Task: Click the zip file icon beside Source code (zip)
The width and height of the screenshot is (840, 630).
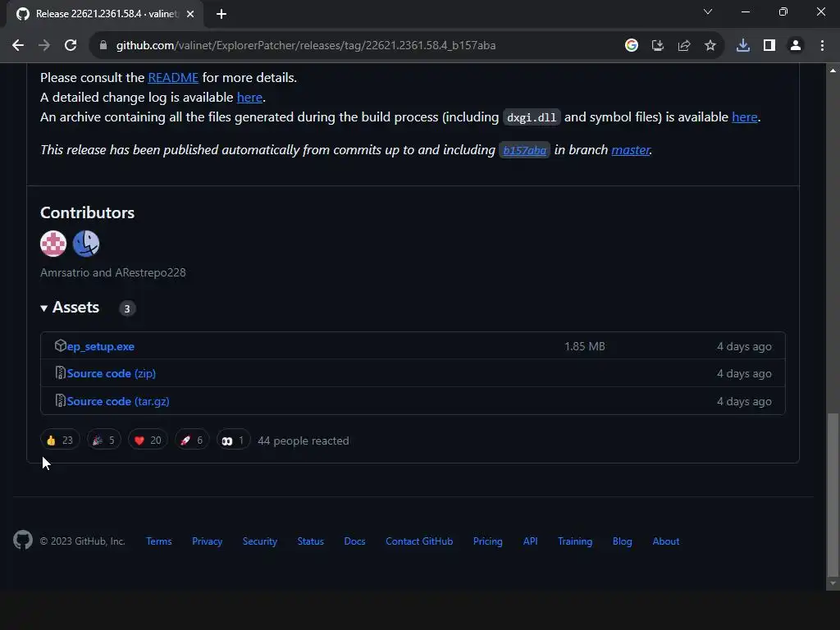Action: point(60,373)
